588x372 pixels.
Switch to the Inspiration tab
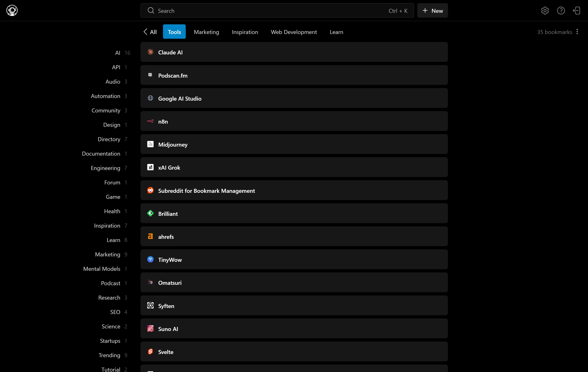(x=245, y=32)
